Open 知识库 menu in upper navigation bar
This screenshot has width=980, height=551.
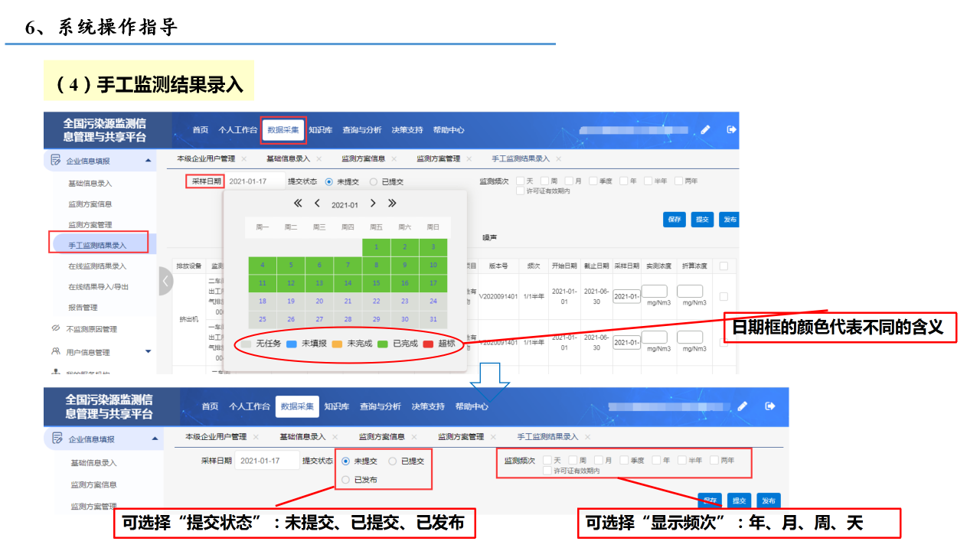coord(320,130)
